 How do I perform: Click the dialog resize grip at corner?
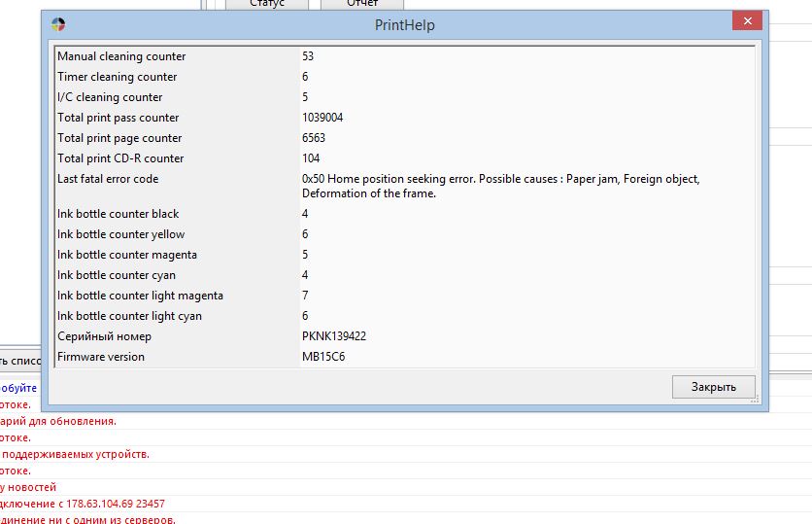point(755,400)
